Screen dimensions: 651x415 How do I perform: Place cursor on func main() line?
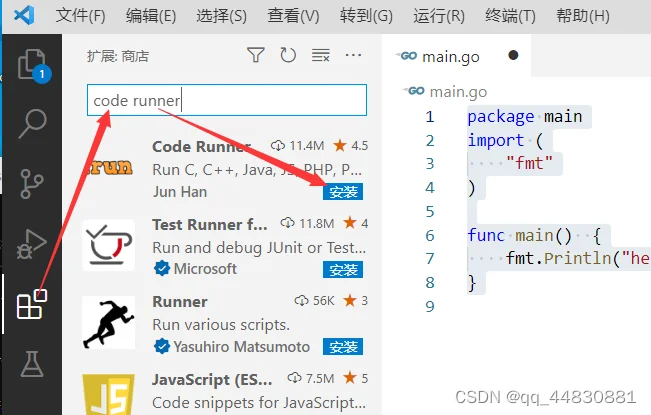point(534,236)
